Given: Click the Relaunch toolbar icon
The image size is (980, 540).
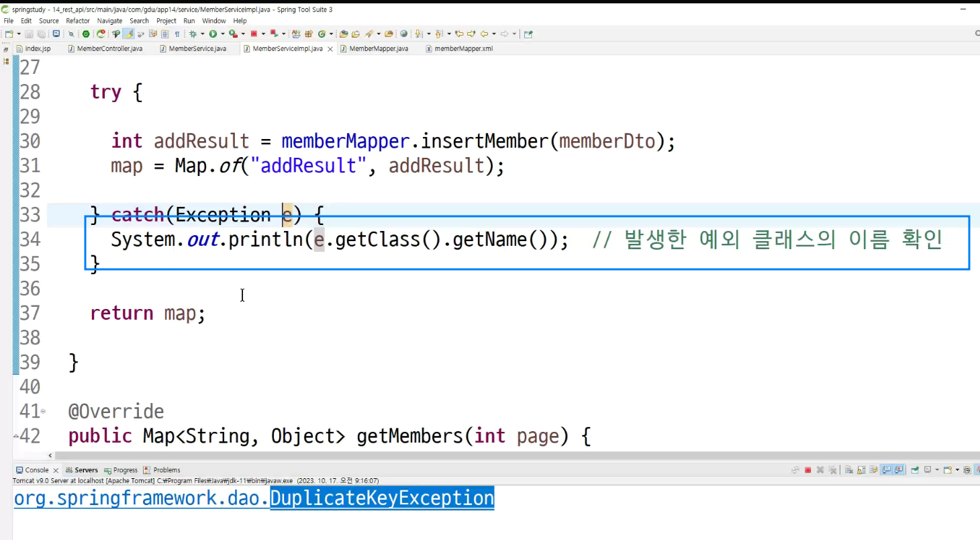Looking at the screenshot, I should [100, 34].
